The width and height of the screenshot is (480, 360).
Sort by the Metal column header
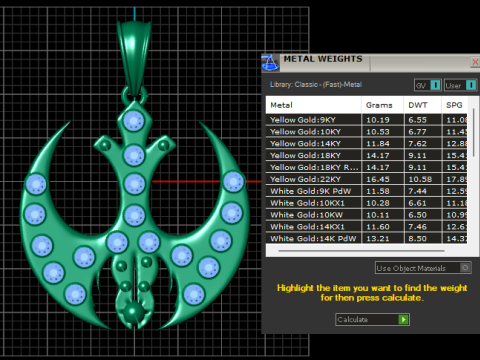[x=313, y=105]
